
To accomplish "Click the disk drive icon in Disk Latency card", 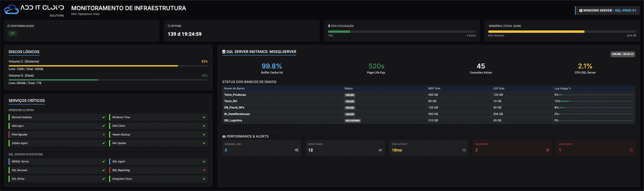I will point(464,150).
